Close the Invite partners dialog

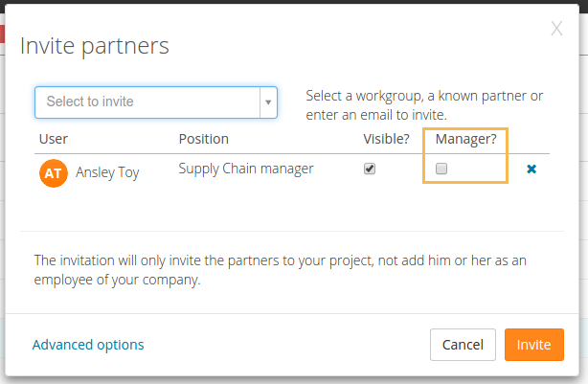tap(556, 29)
